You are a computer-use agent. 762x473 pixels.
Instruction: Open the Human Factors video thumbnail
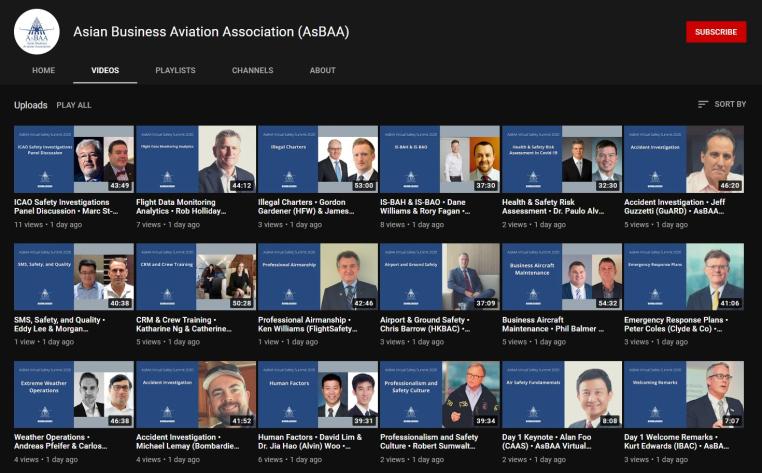(317, 395)
